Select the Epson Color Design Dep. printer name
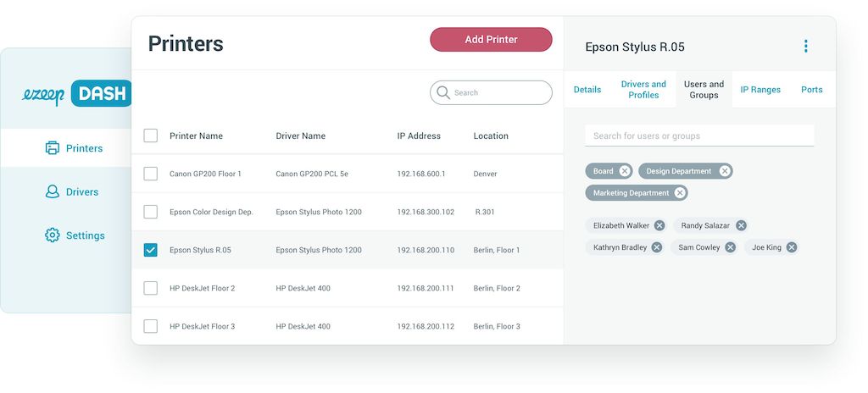868x393 pixels. coord(211,212)
